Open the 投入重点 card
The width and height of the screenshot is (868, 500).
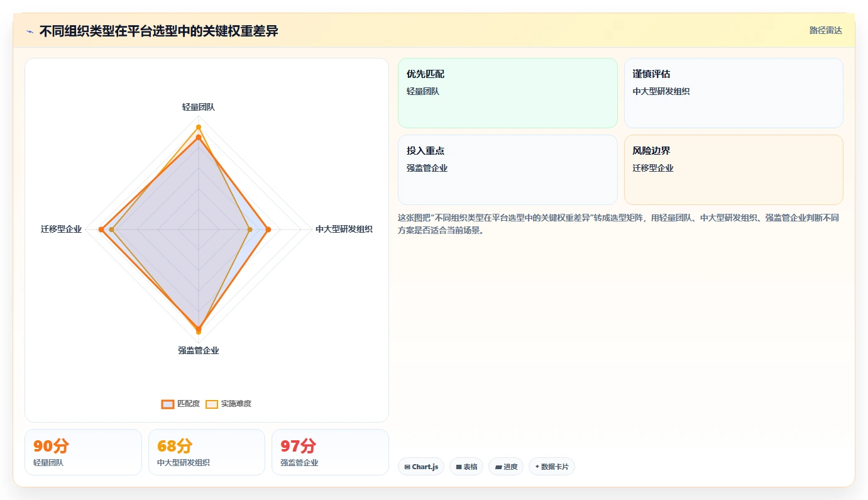(508, 170)
